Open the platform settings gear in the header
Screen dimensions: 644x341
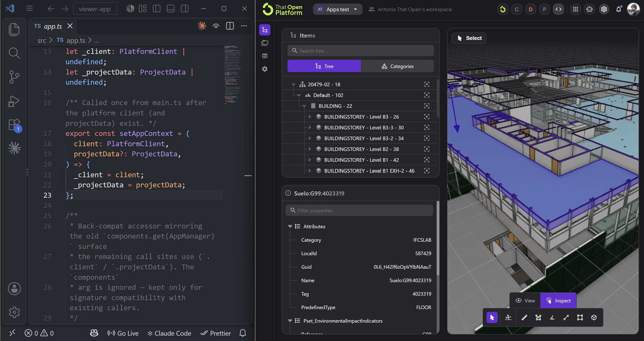(604, 9)
